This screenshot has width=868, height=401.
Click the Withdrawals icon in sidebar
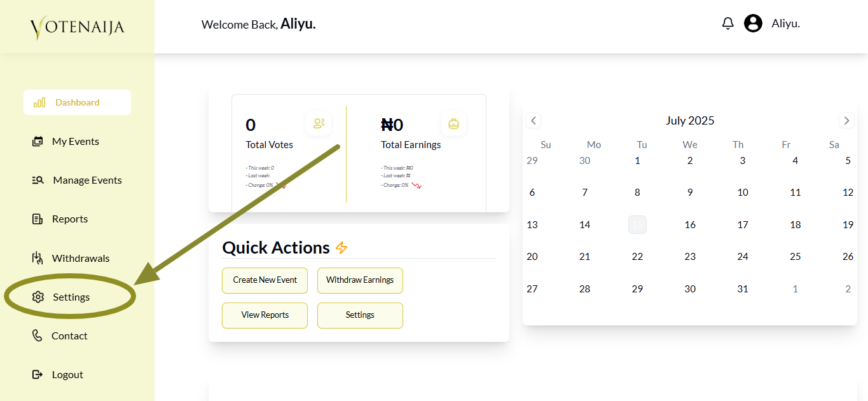click(x=38, y=258)
